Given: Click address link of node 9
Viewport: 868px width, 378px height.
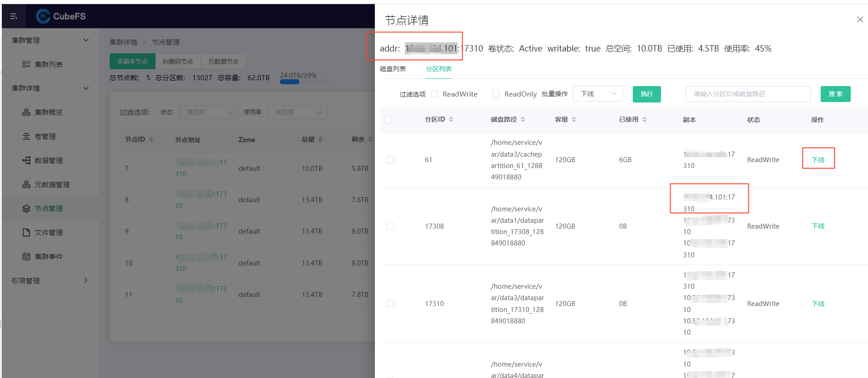Looking at the screenshot, I should click(x=201, y=231).
